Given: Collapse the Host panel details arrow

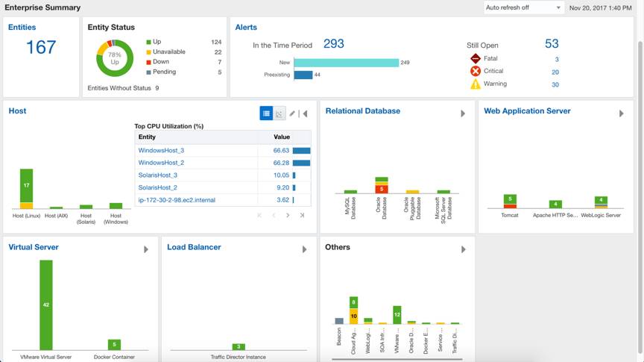Looking at the screenshot, I should point(305,113).
